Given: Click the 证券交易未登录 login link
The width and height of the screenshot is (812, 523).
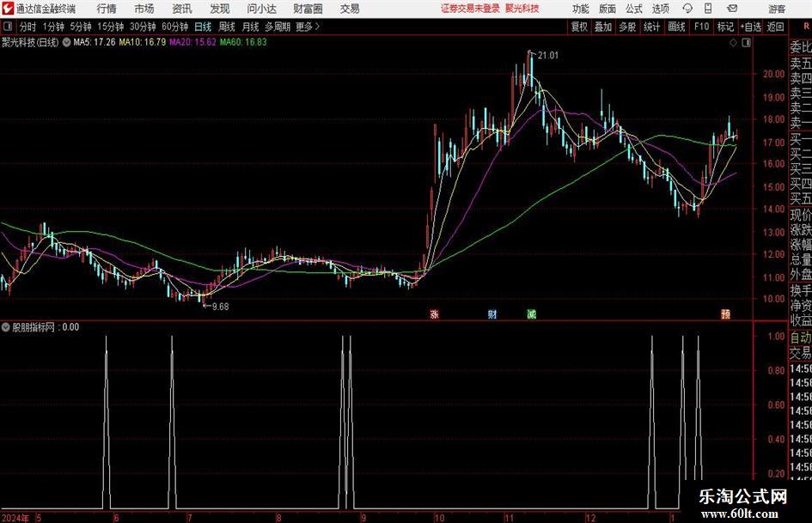Looking at the screenshot, I should tap(470, 9).
